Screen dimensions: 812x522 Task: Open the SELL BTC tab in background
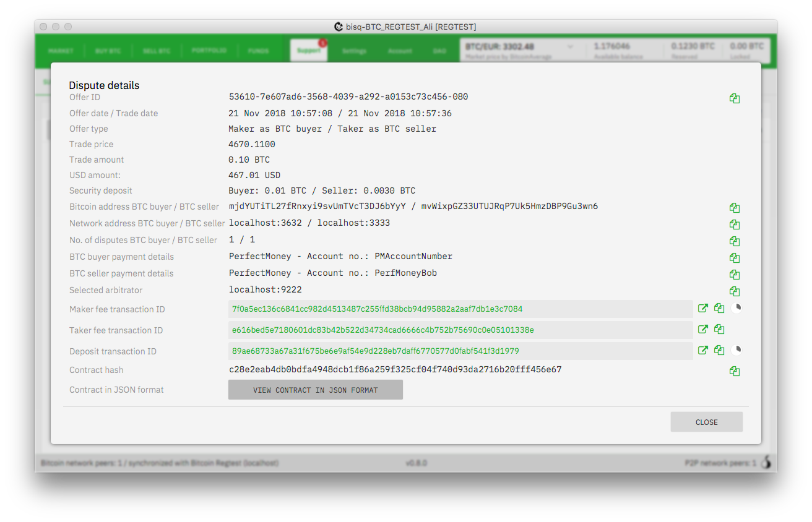[x=157, y=51]
